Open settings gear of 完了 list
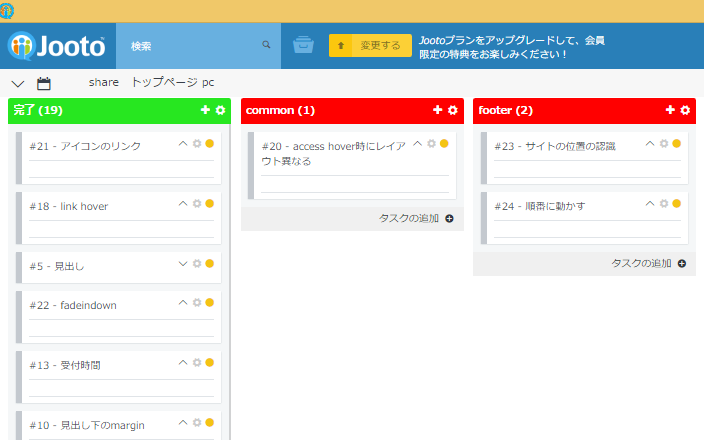The width and height of the screenshot is (704, 440). click(220, 110)
